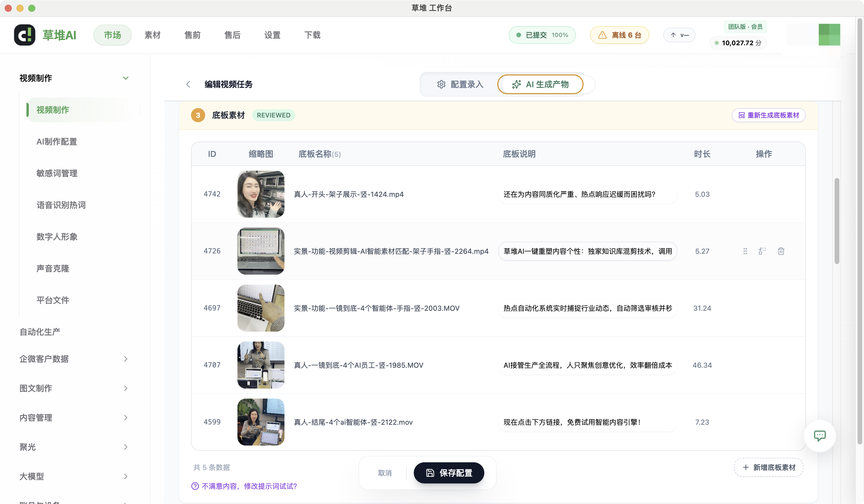
Task: Open the thumbnail of video 4742
Action: pyautogui.click(x=261, y=194)
